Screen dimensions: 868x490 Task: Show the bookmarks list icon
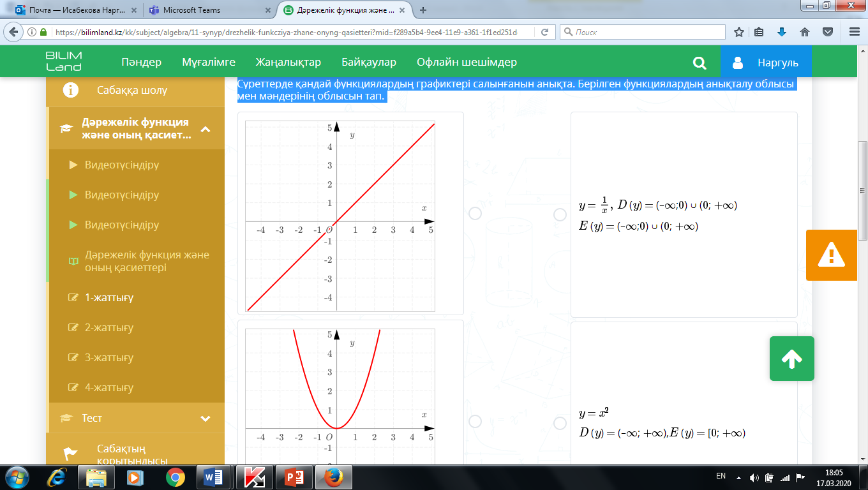pos(759,32)
